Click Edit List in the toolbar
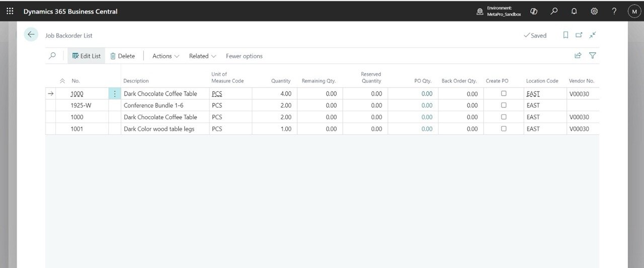Viewport: 644px width, 268px height. pos(87,56)
